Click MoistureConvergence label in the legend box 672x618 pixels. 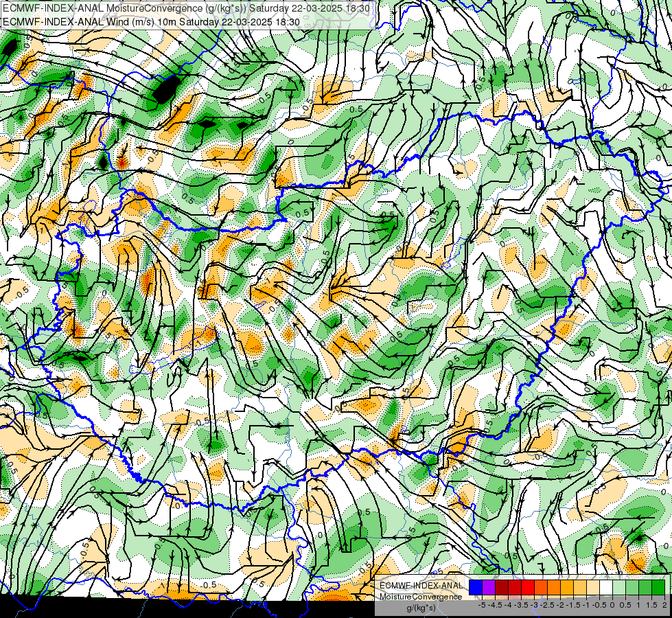click(421, 597)
